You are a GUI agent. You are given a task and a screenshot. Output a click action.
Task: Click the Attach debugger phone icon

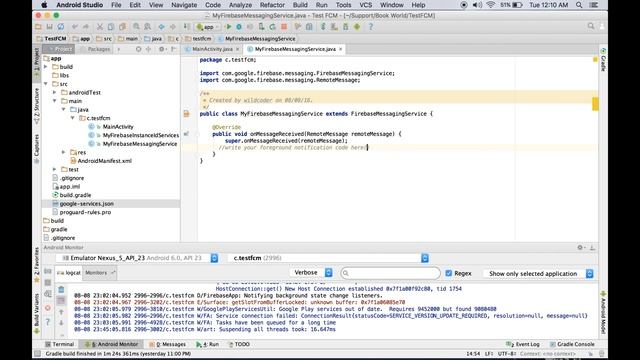pyautogui.click(x=261, y=27)
